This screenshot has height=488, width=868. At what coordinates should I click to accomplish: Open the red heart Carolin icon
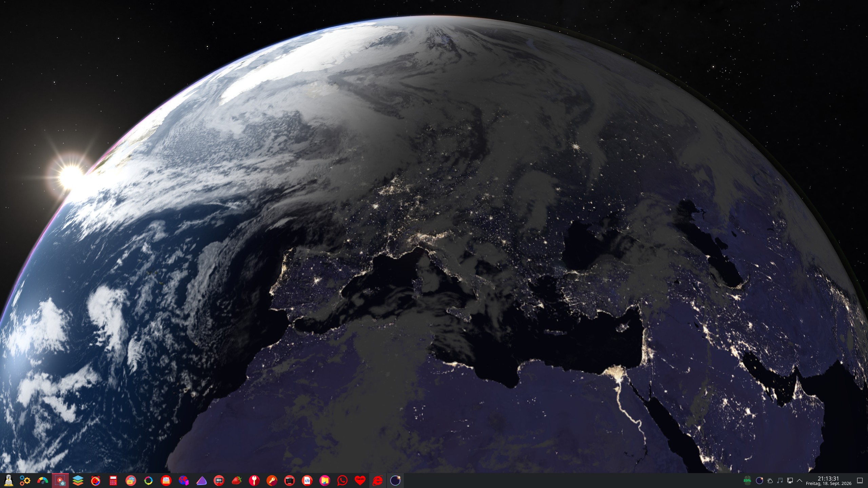point(360,481)
